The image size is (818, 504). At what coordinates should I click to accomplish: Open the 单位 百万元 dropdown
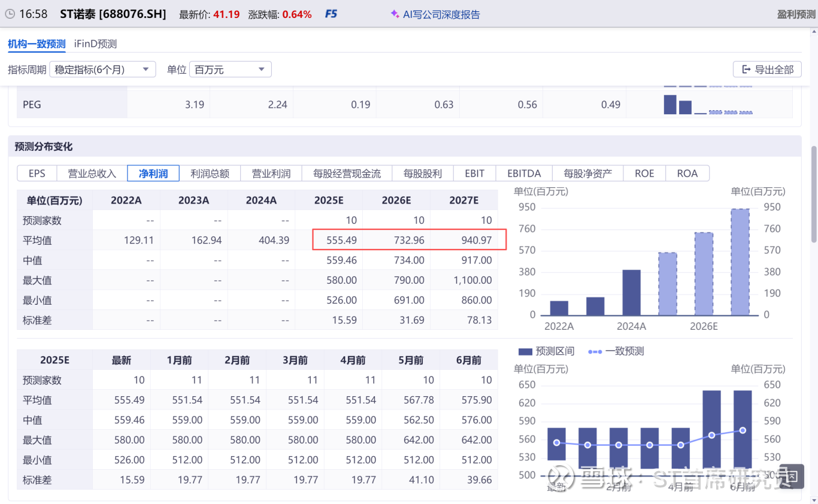tap(230, 69)
